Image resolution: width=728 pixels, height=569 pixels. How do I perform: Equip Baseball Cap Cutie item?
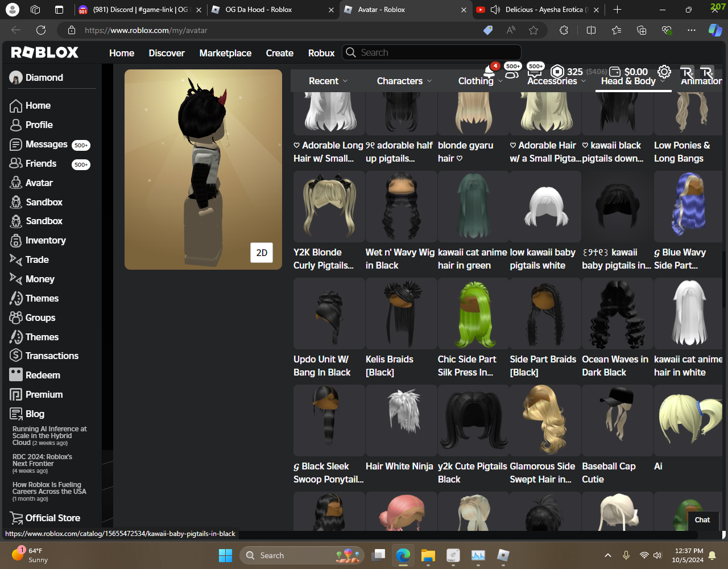[x=618, y=420]
